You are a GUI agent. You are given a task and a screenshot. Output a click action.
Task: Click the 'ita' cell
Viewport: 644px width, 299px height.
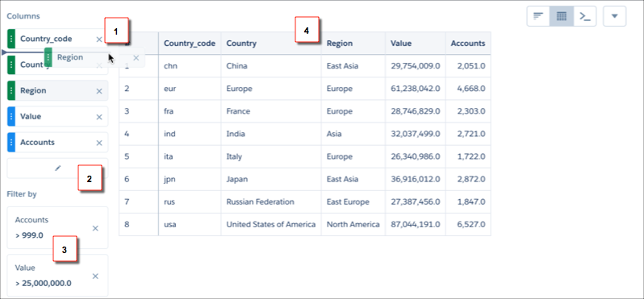click(x=190, y=156)
